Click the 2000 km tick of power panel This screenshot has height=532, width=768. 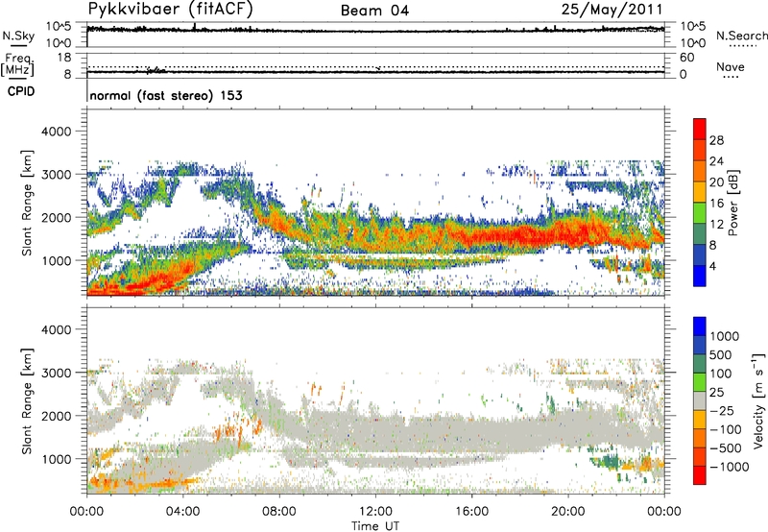point(57,217)
